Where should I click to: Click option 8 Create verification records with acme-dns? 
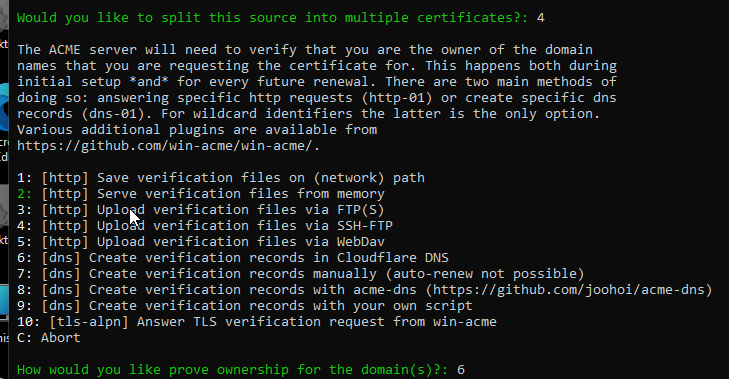pos(365,290)
